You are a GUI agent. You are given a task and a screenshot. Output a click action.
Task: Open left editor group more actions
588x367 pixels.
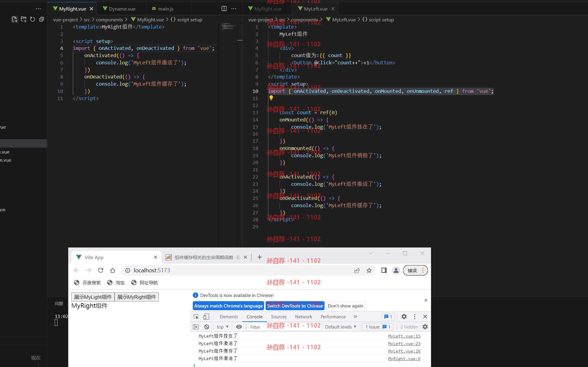(x=234, y=9)
